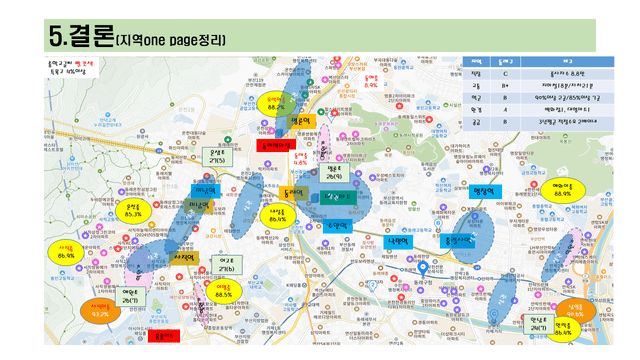The width and height of the screenshot is (640, 360).
Task: Click the yellow ellipse just below the 동래역 label
Action: [278, 216]
